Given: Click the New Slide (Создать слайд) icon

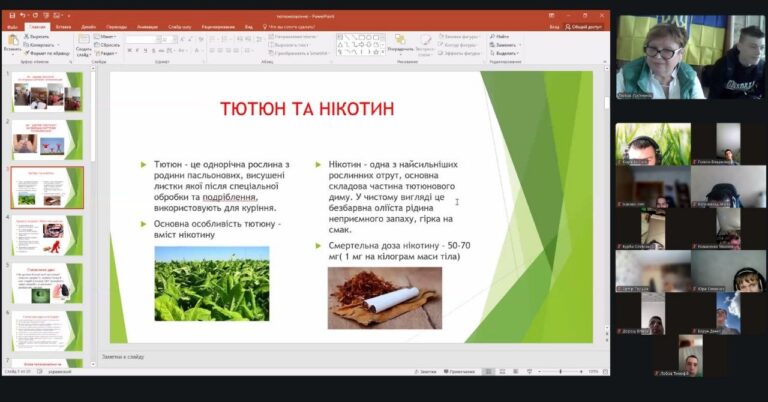Looking at the screenshot, I should (x=84, y=40).
